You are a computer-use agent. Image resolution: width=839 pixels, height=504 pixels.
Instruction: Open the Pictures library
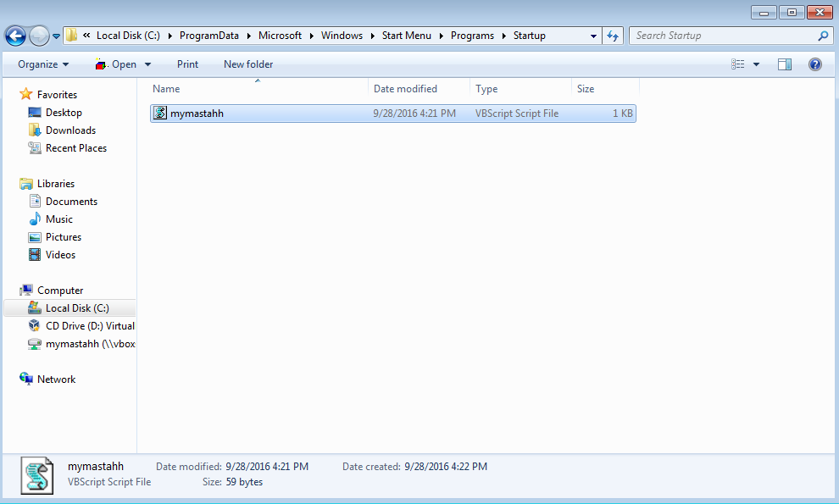click(64, 237)
